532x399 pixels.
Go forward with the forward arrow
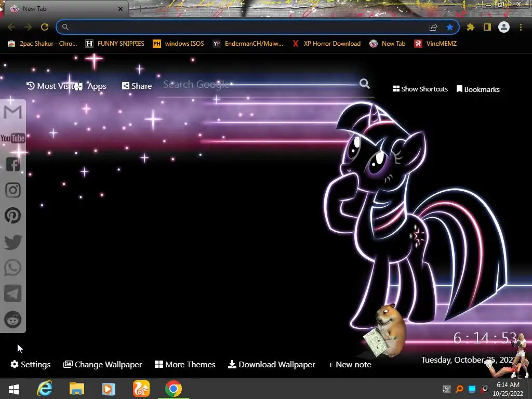coord(28,27)
